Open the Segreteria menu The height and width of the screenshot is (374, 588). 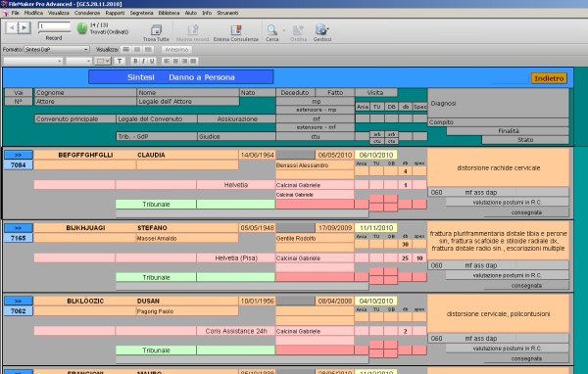pyautogui.click(x=141, y=13)
